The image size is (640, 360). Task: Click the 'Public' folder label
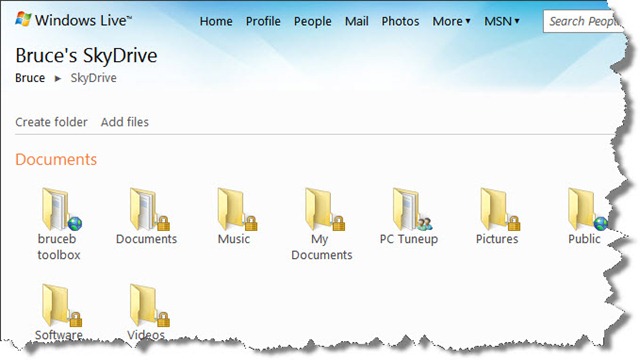tap(584, 239)
